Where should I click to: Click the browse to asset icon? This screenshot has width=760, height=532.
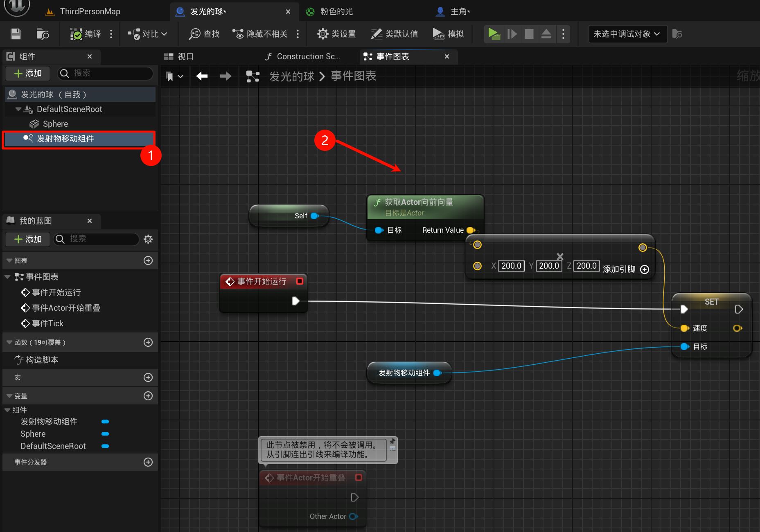tap(43, 34)
